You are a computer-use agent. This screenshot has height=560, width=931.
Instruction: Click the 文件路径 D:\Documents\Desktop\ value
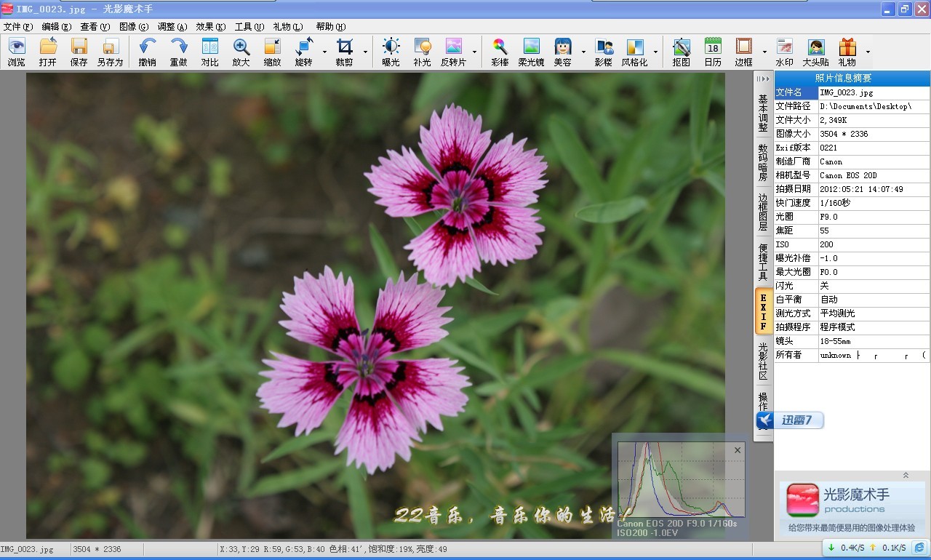tap(874, 106)
